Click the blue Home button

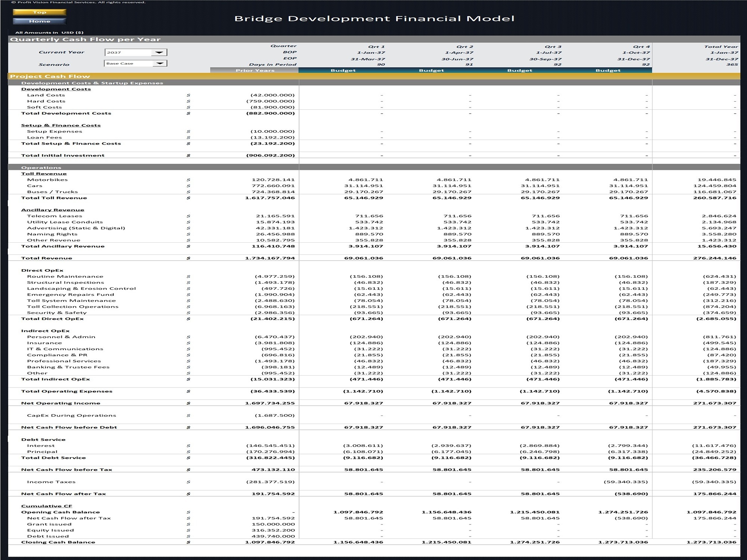pyautogui.click(x=39, y=21)
